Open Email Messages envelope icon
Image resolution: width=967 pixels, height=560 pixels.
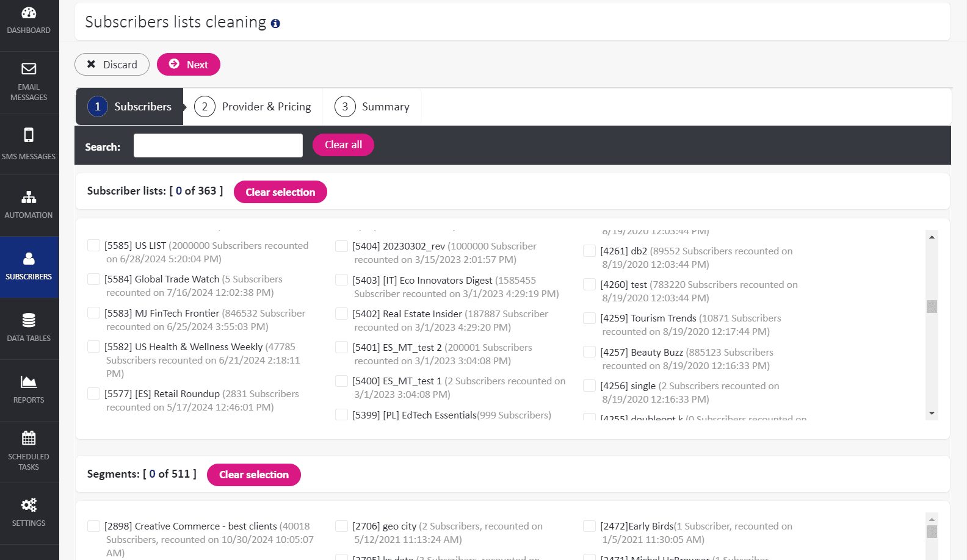(29, 69)
